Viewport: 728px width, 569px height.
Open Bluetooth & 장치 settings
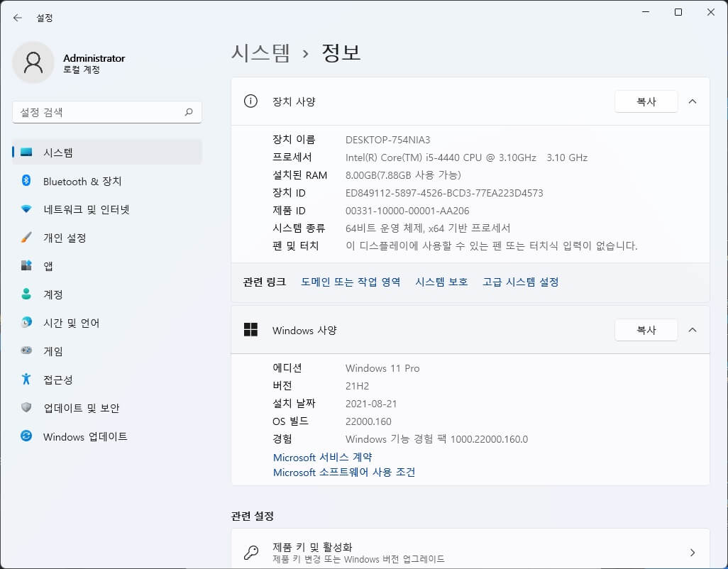point(107,181)
